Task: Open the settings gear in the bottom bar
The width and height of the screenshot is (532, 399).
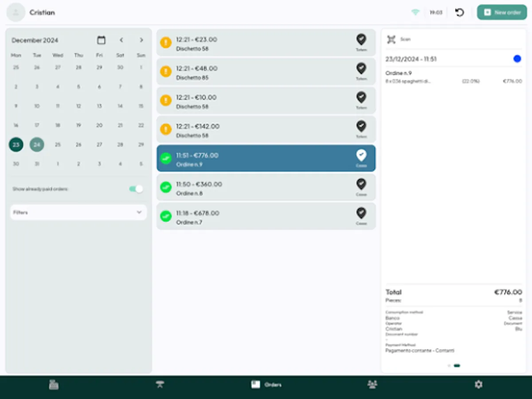Action: (x=478, y=384)
